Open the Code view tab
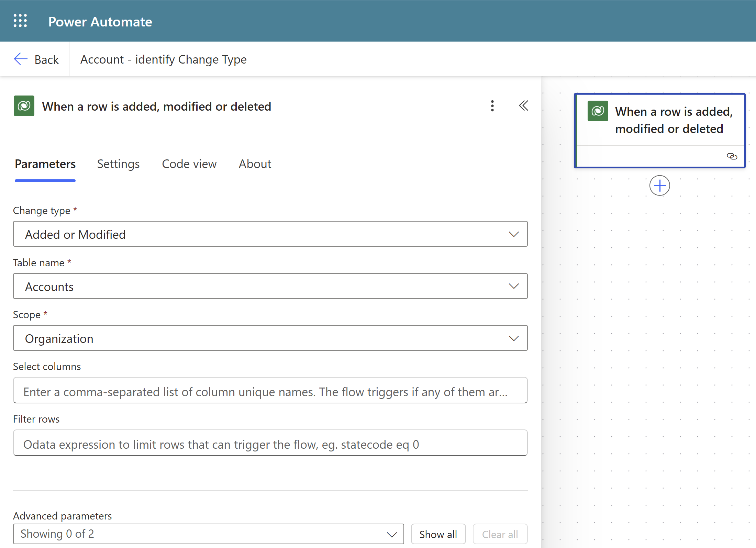Image resolution: width=756 pixels, height=548 pixels. pos(189,164)
